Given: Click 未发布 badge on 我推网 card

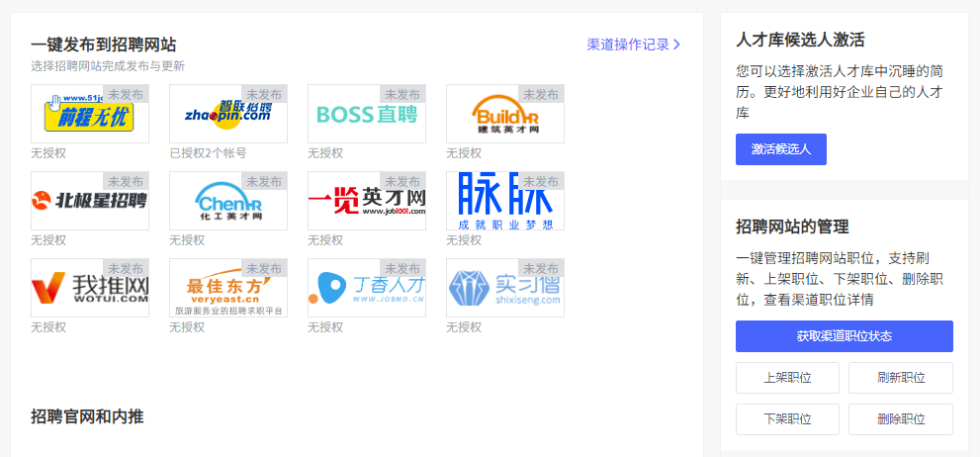Looking at the screenshot, I should click(126, 268).
